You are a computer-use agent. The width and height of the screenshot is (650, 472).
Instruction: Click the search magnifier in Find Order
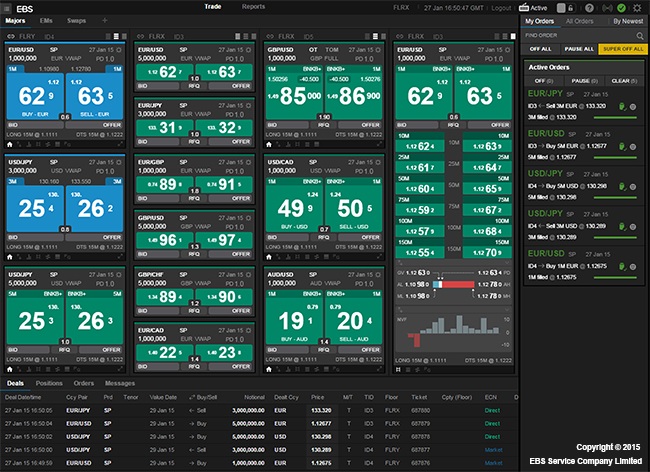point(640,35)
